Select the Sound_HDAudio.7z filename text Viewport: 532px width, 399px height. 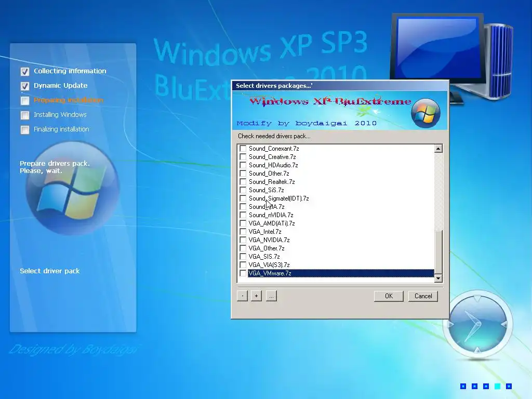(273, 165)
